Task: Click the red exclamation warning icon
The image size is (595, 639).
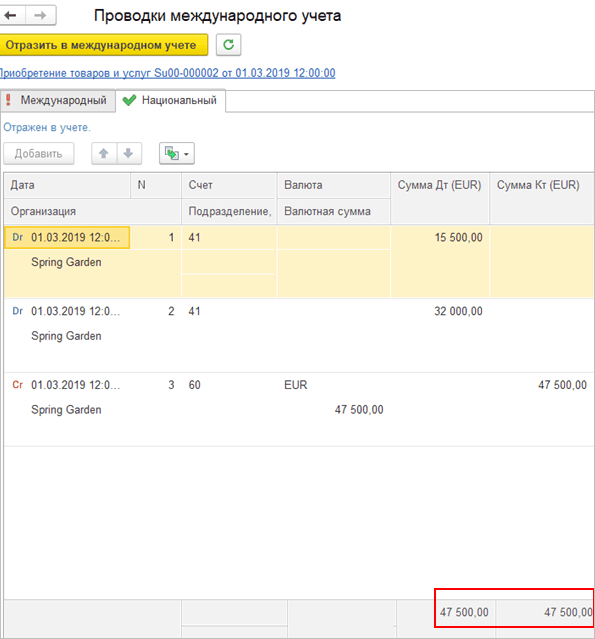Action: [8, 100]
